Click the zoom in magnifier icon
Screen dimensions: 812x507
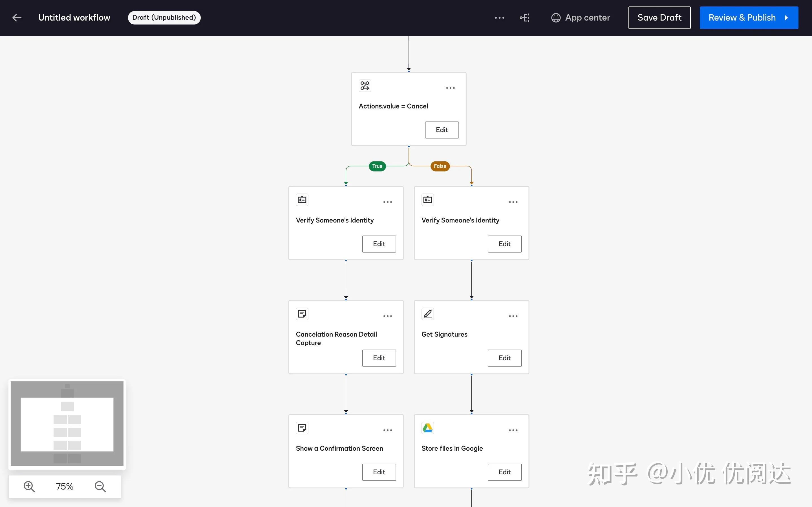pyautogui.click(x=29, y=486)
